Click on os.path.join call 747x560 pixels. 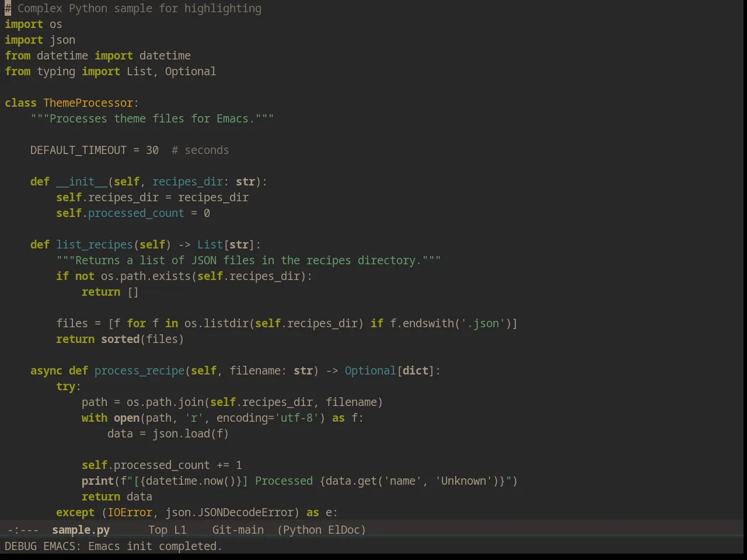coord(165,402)
